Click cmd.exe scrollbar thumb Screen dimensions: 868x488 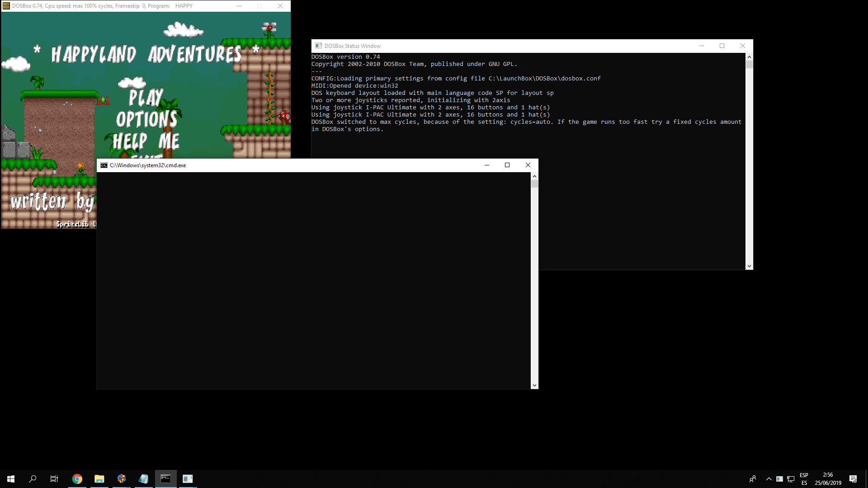534,184
